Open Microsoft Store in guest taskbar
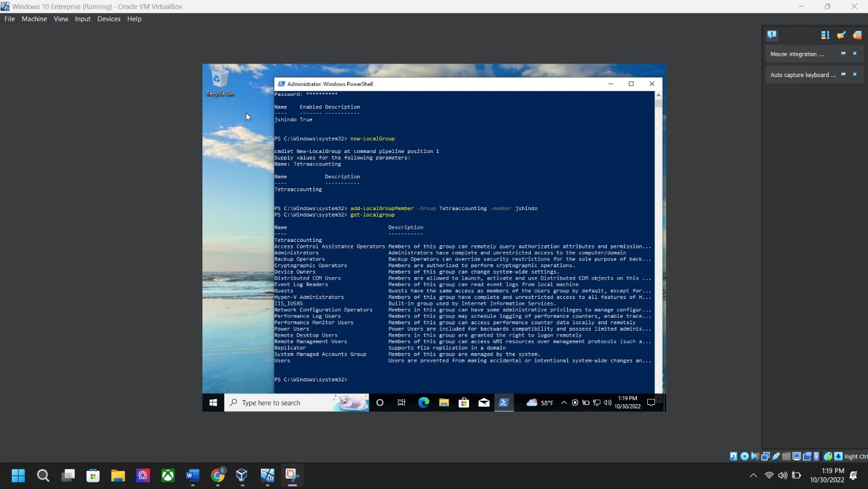This screenshot has height=489, width=868. click(464, 402)
